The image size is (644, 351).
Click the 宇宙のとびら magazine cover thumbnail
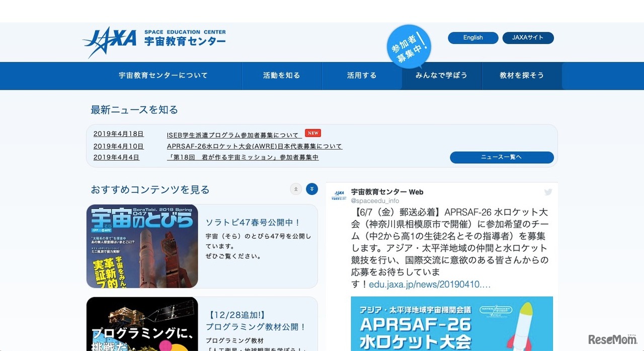point(142,246)
